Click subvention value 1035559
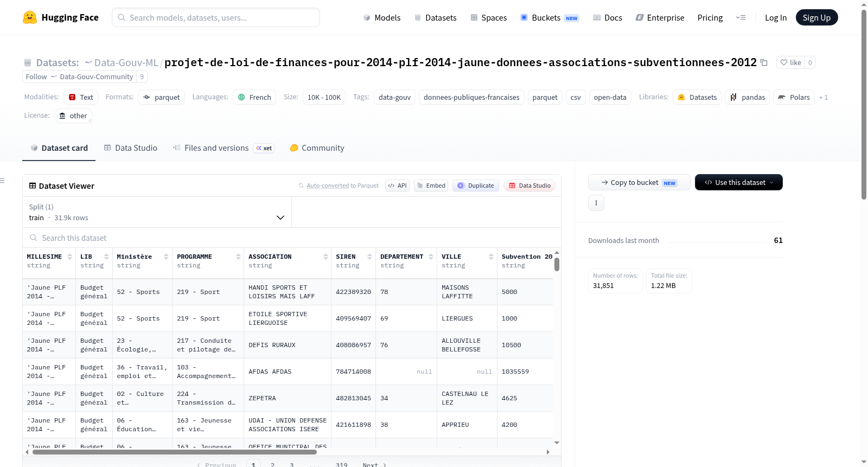The image size is (868, 467). [515, 372]
